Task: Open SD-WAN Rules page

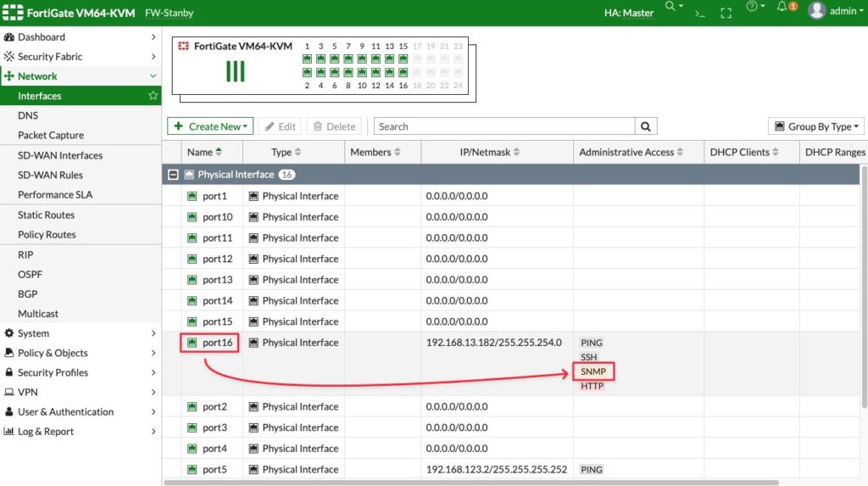Action: pos(50,175)
